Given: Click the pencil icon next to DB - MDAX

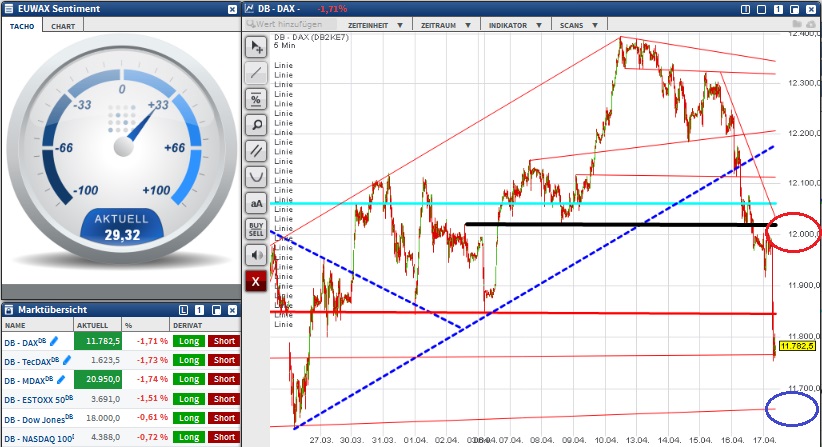Looking at the screenshot, I should tap(61, 379).
